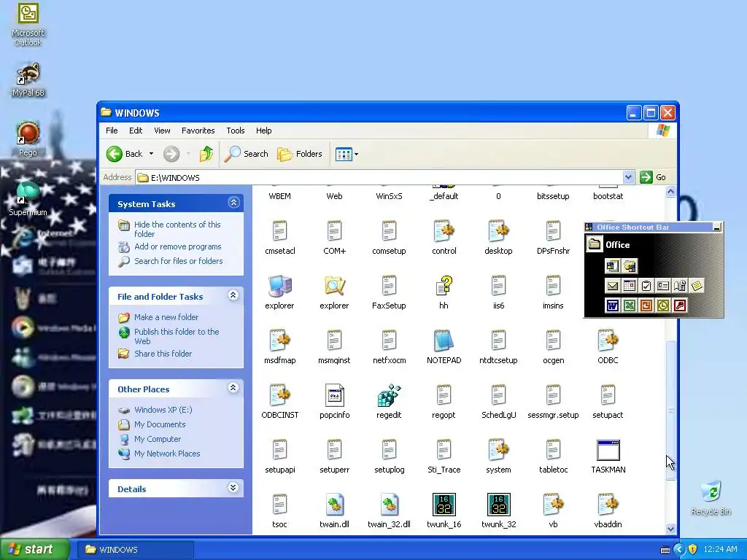Viewport: 747px width, 560px height.
Task: Click Search for files or folders link
Action: [178, 261]
